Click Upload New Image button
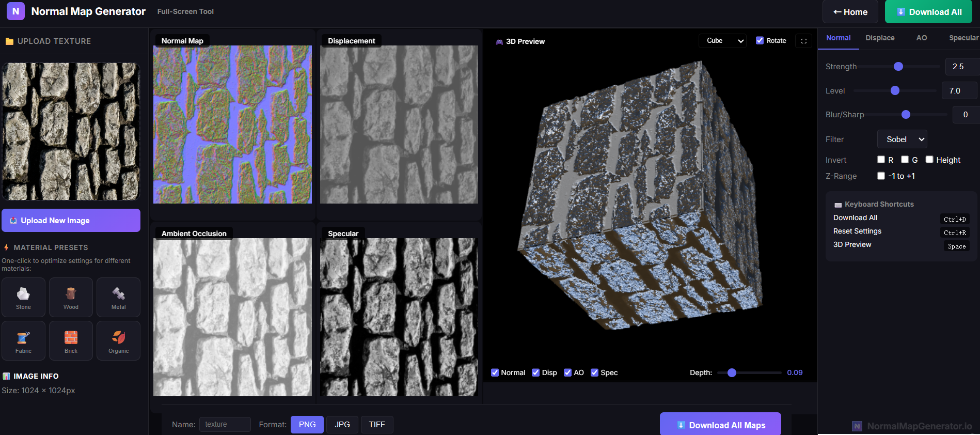 point(71,221)
